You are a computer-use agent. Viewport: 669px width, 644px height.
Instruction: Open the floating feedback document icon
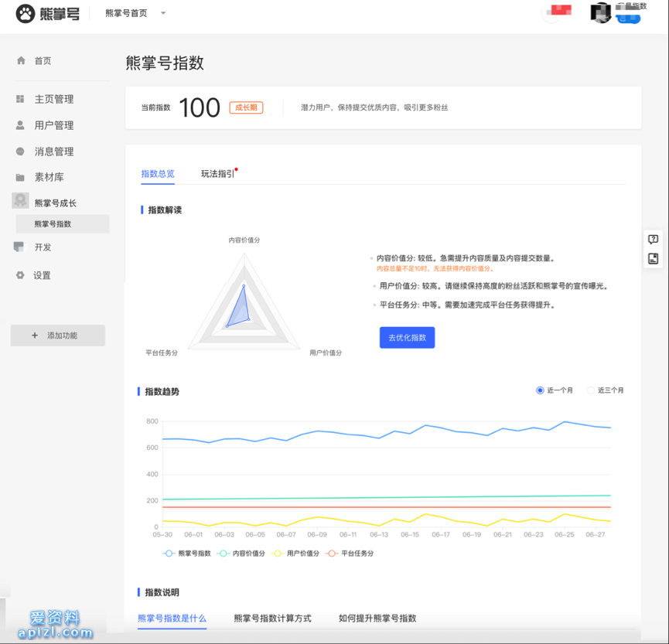652,259
